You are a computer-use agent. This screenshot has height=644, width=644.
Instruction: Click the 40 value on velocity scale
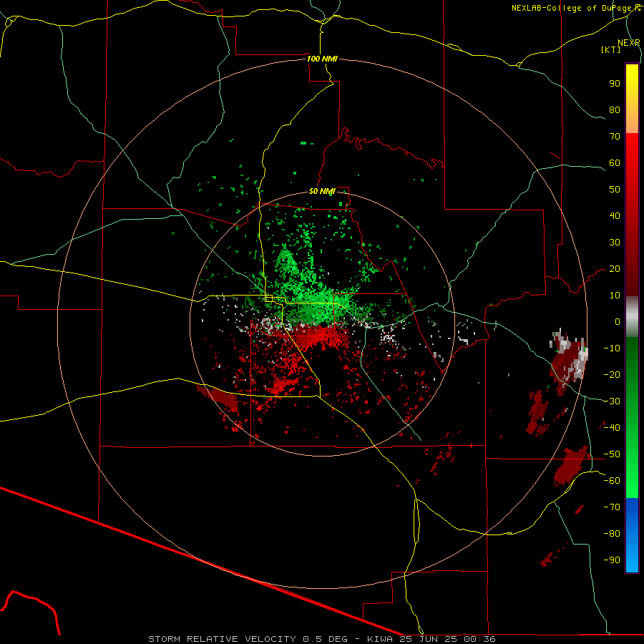click(x=615, y=216)
